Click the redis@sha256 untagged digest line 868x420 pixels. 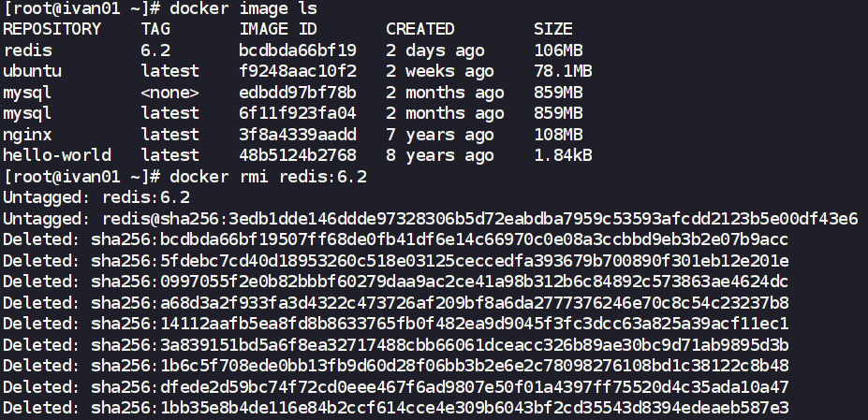click(x=431, y=219)
